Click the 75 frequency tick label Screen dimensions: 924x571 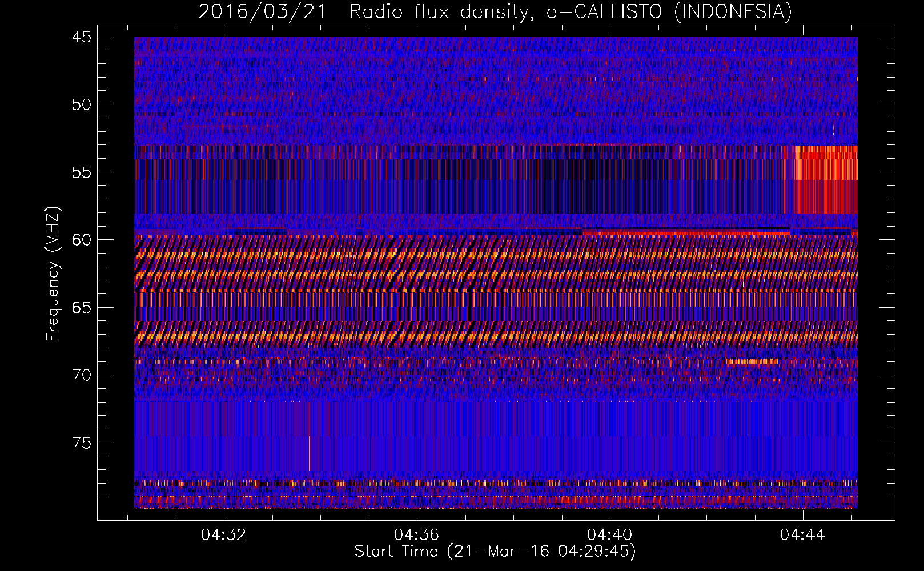pyautogui.click(x=81, y=443)
